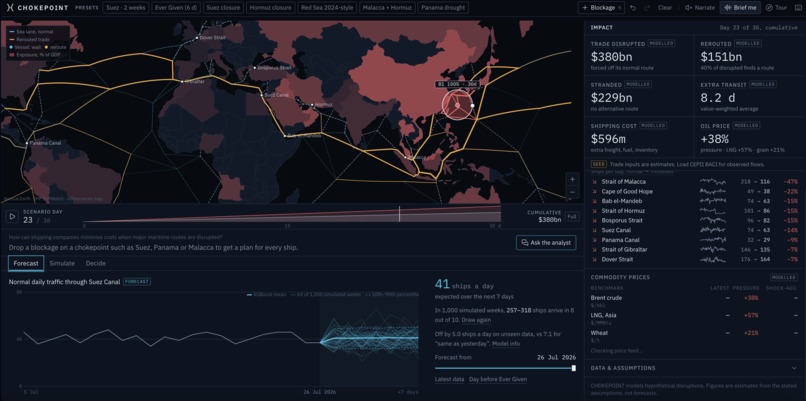806x401 pixels.
Task: Click the Bab el-Mandeb down-trend icon
Action: (594, 201)
